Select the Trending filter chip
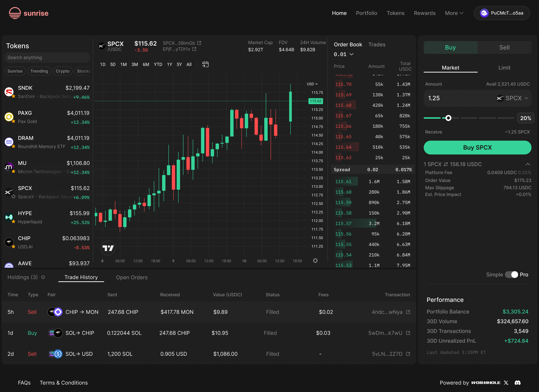This screenshot has width=539, height=392. tap(39, 71)
